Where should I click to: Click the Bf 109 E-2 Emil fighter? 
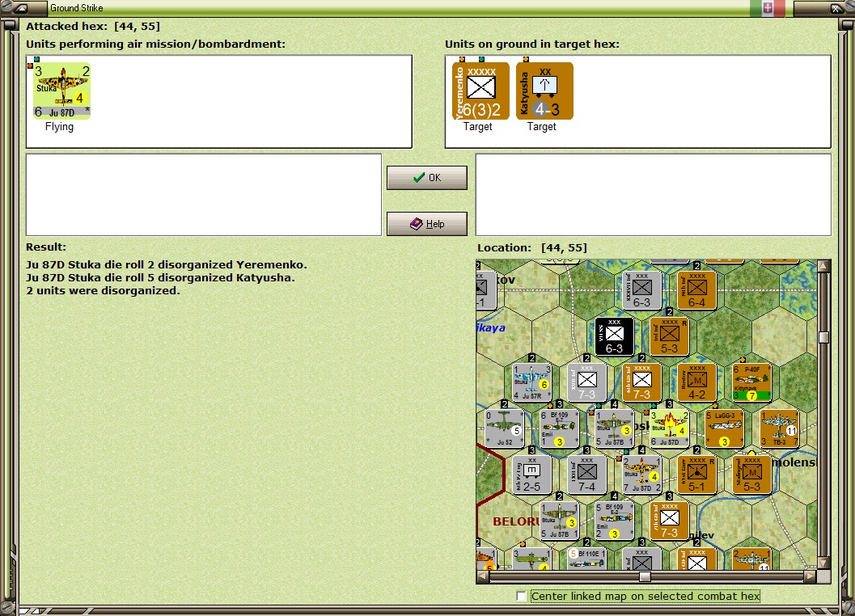pyautogui.click(x=614, y=521)
